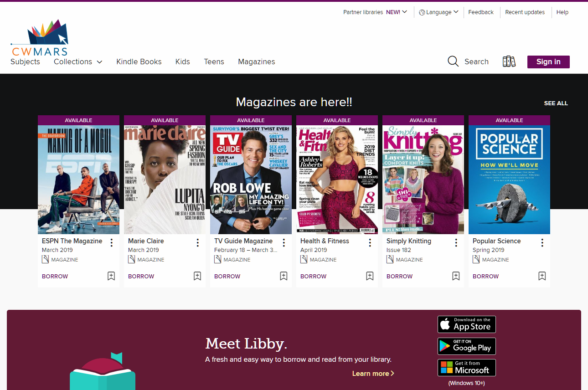Go to the Kindle Books section
This screenshot has width=588, height=390.
point(139,62)
